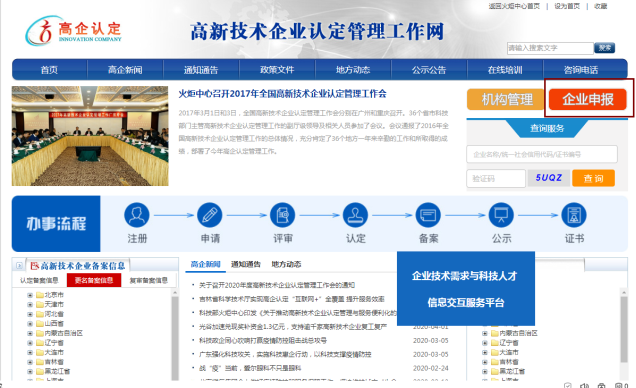Switch to the 认定备案信息 tab
The width and height of the screenshot is (636, 388).
click(39, 280)
